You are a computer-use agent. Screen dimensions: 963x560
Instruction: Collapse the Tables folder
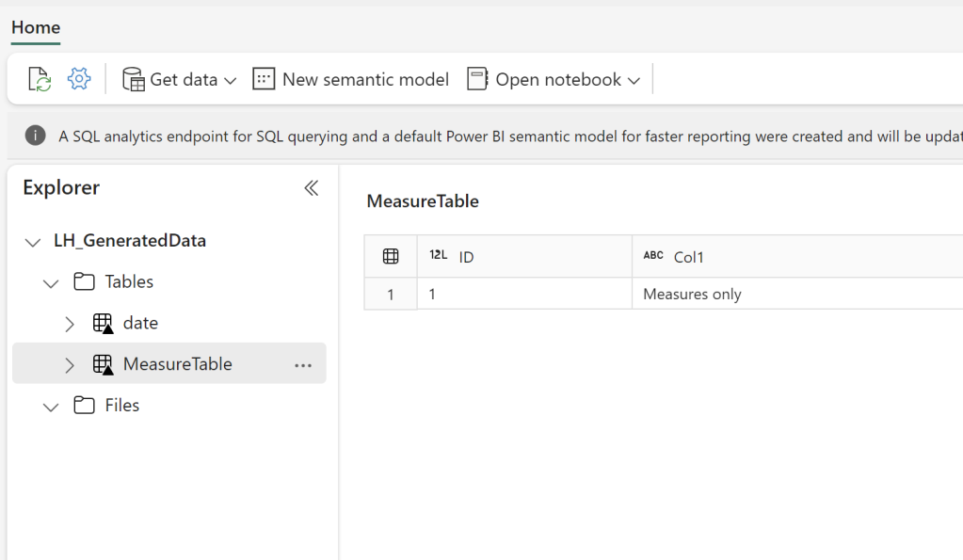point(50,281)
